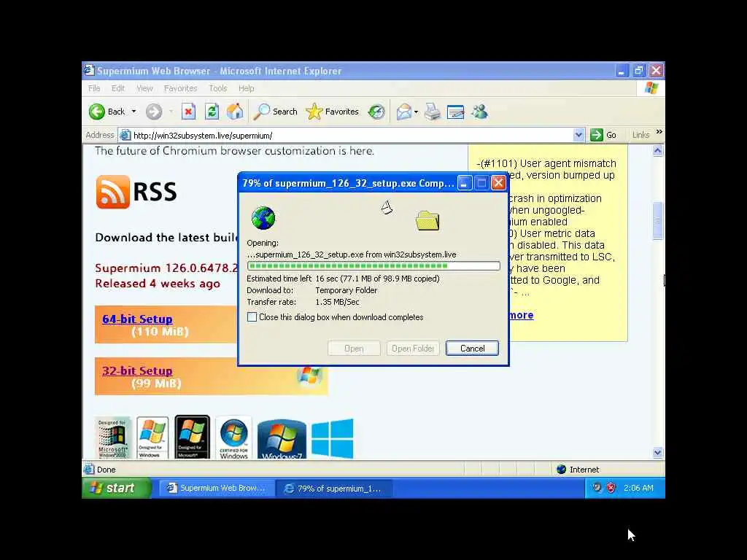Switch to '79% of supermium' taskbar button
747x560 pixels.
pos(334,488)
